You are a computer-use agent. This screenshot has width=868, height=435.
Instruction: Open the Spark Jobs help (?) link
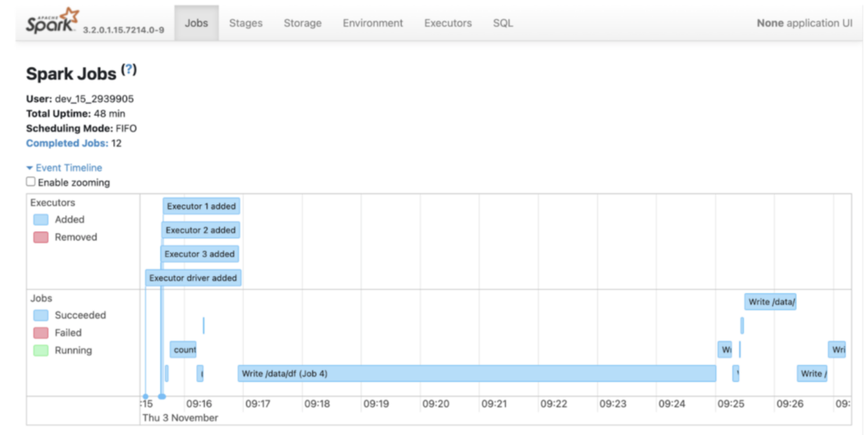pos(129,70)
